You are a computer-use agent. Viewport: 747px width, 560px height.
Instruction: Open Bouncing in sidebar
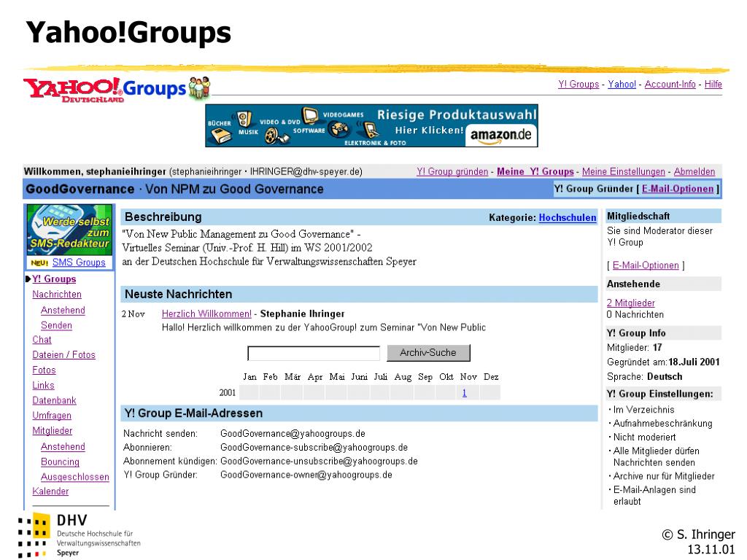[60, 462]
